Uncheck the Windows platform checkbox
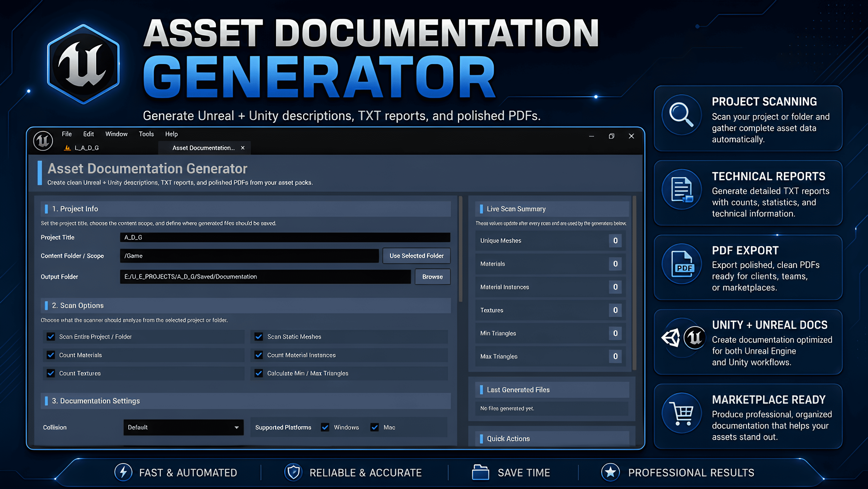This screenshot has width=868, height=489. coord(325,427)
